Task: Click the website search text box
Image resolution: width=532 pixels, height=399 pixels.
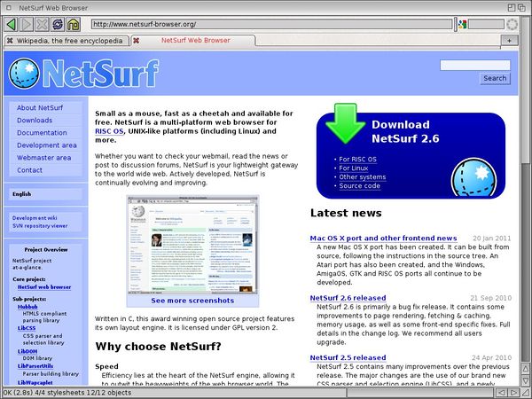Action: tap(474, 65)
